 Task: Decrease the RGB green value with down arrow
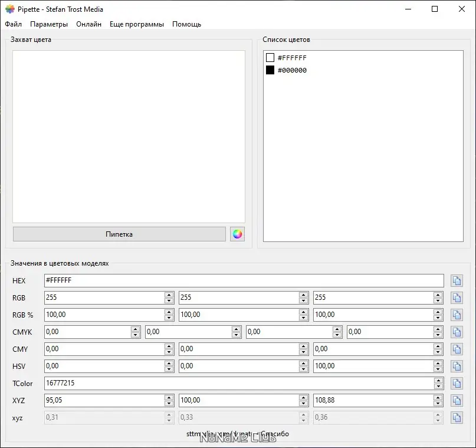(x=304, y=300)
